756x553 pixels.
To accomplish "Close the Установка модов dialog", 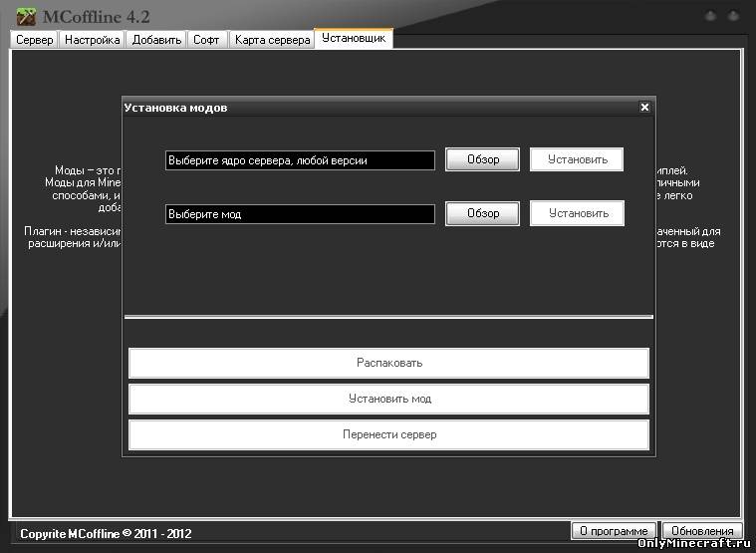I will coord(644,107).
